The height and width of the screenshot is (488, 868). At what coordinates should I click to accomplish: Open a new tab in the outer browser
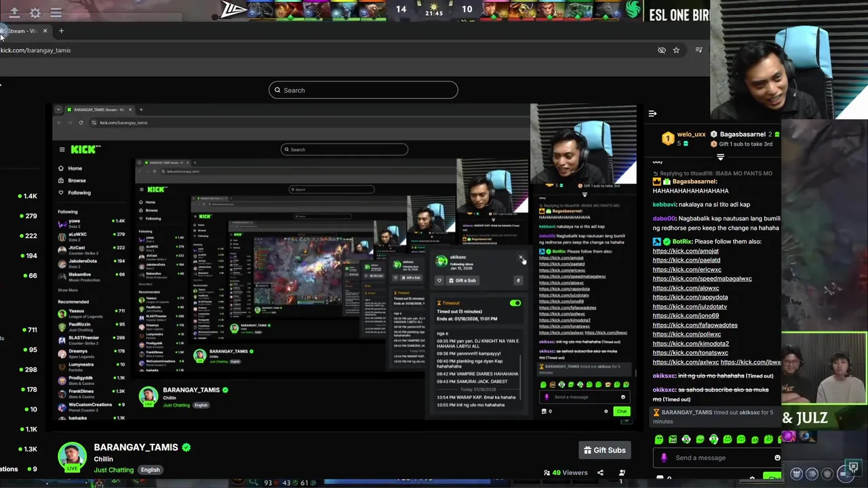coord(61,30)
